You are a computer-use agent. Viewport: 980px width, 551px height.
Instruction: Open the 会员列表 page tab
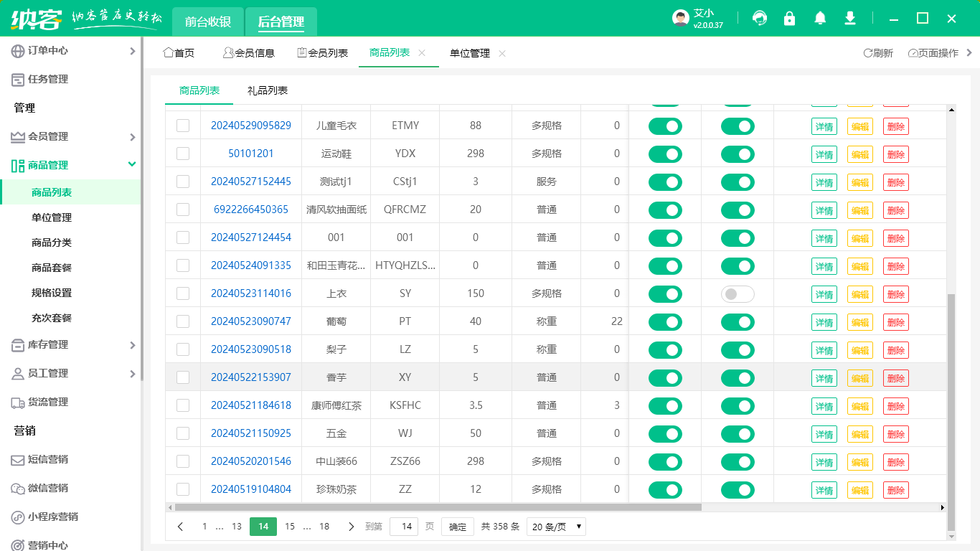322,53
